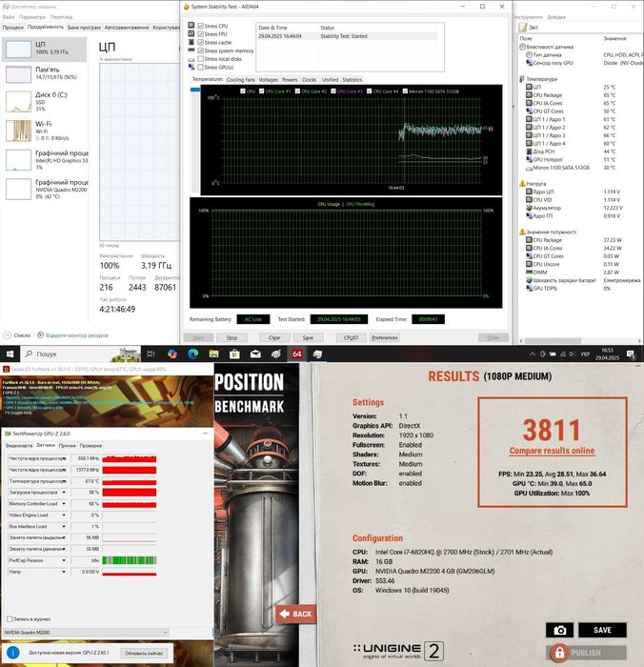The height and width of the screenshot is (667, 644).
Task: Collapse the Температури group in AIDA64 sensors
Action: click(521, 79)
